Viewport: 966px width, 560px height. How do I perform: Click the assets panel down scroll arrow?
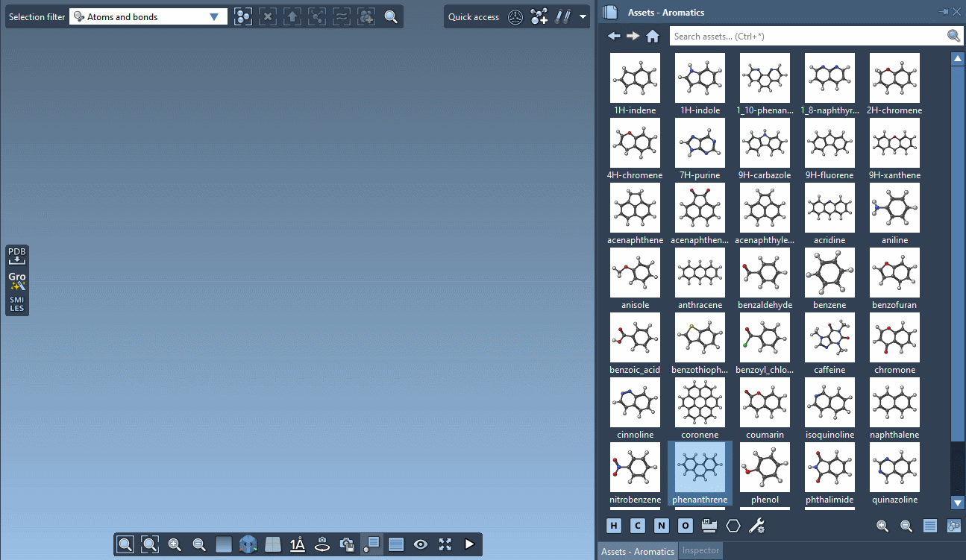click(x=958, y=503)
